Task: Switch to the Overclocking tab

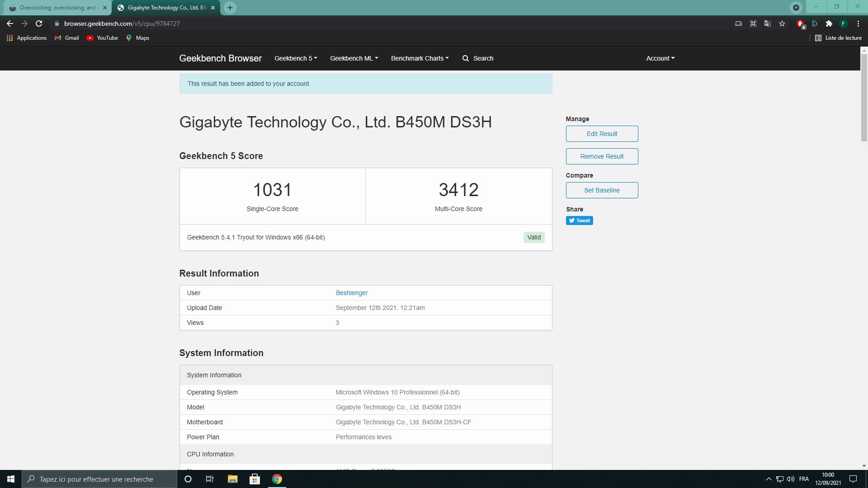Action: pos(57,8)
